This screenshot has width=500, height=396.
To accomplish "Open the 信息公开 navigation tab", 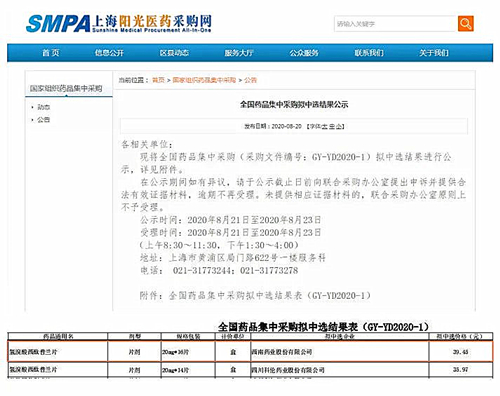I will pos(109,53).
